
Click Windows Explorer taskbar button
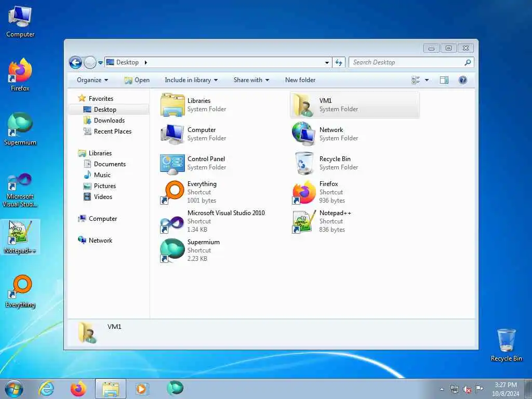111,389
